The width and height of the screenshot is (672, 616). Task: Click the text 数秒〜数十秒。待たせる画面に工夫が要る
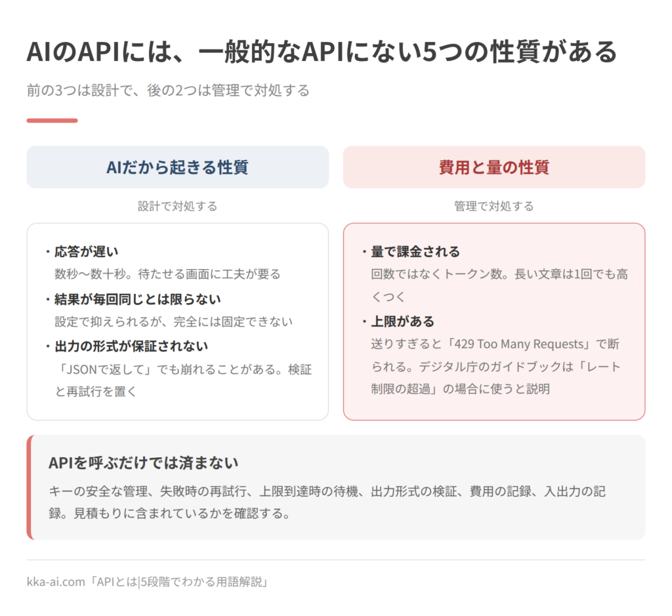click(167, 274)
